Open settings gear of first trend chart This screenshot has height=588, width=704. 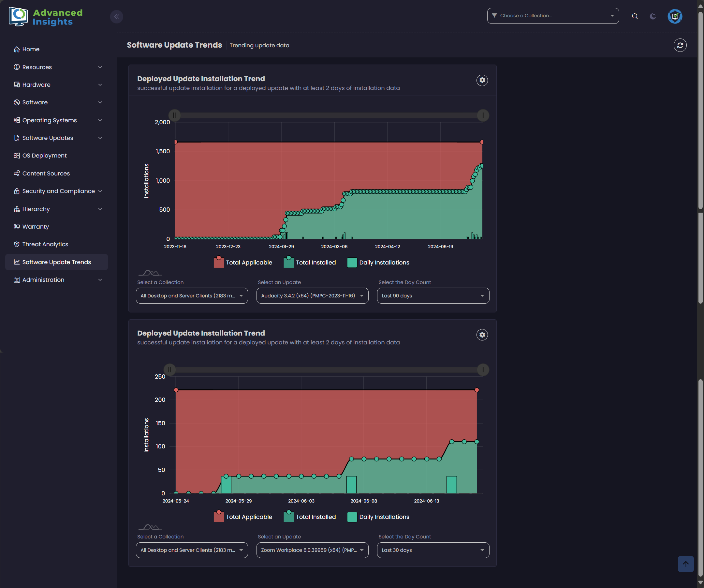pyautogui.click(x=482, y=80)
